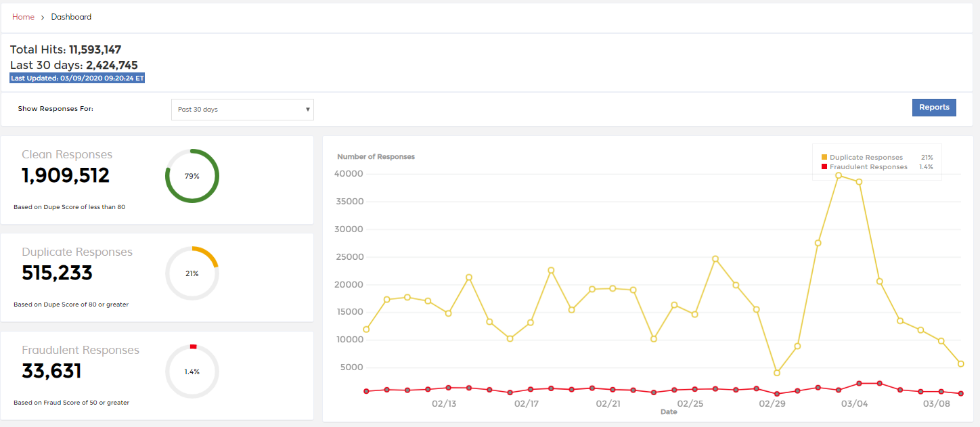This screenshot has height=427, width=980.
Task: Toggle the Fraudulent Responses series legend label
Action: (x=868, y=167)
